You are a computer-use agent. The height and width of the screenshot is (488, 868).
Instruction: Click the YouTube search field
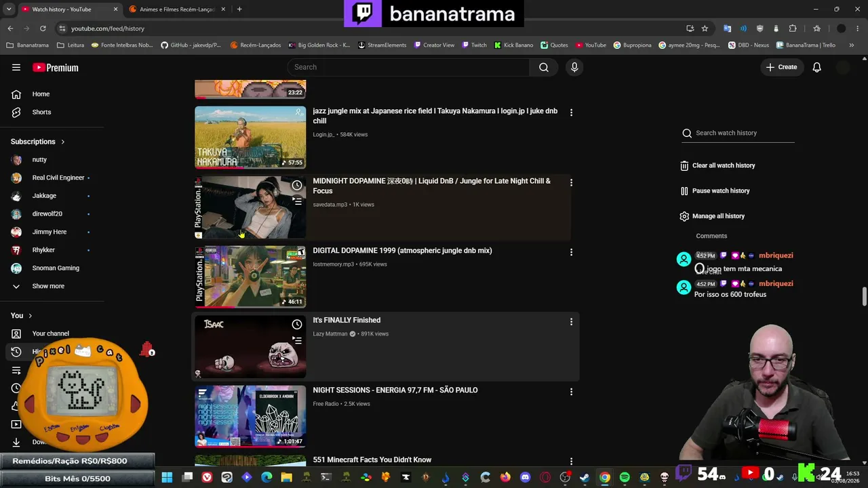point(408,67)
